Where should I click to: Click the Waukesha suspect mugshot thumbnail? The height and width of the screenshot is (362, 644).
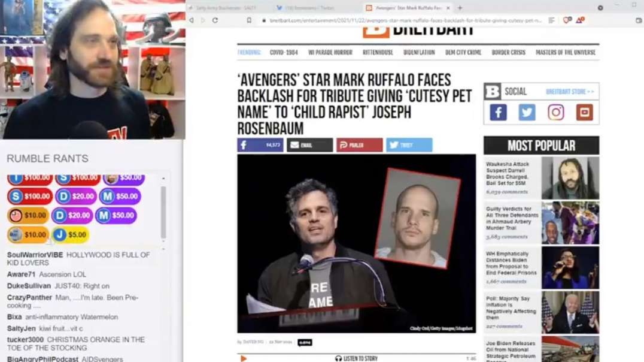pos(570,178)
